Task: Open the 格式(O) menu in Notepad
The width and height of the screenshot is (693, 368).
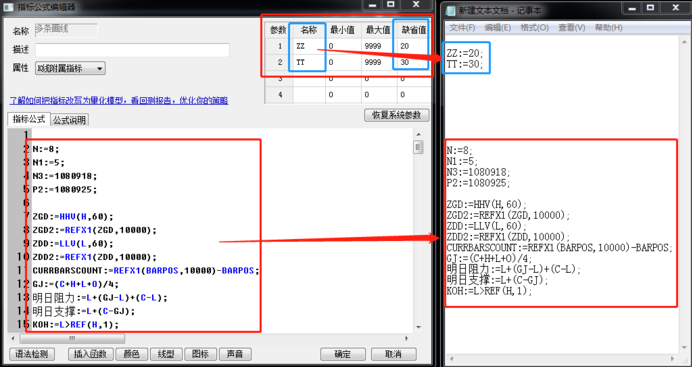Action: point(534,28)
